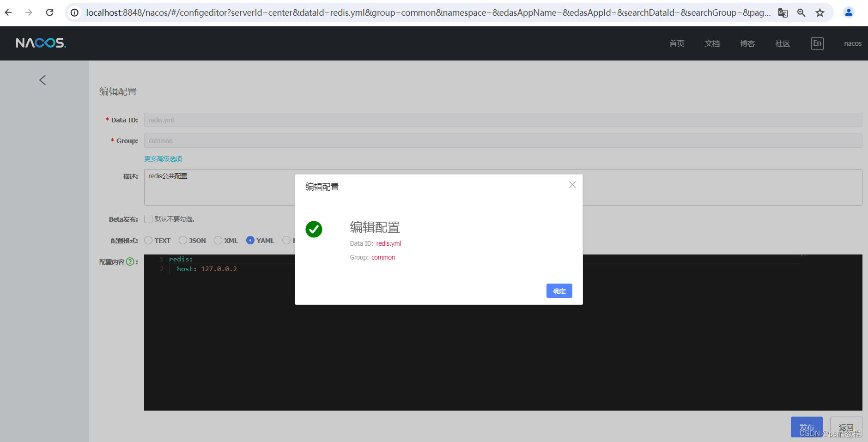Click the browser back arrow
The height and width of the screenshot is (442, 868).
click(x=8, y=12)
